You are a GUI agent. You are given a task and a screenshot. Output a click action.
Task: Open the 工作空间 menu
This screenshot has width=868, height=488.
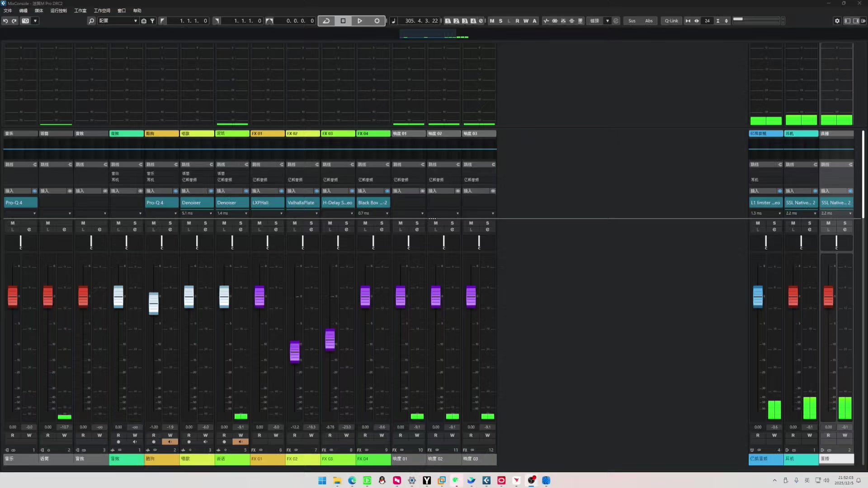pos(102,10)
